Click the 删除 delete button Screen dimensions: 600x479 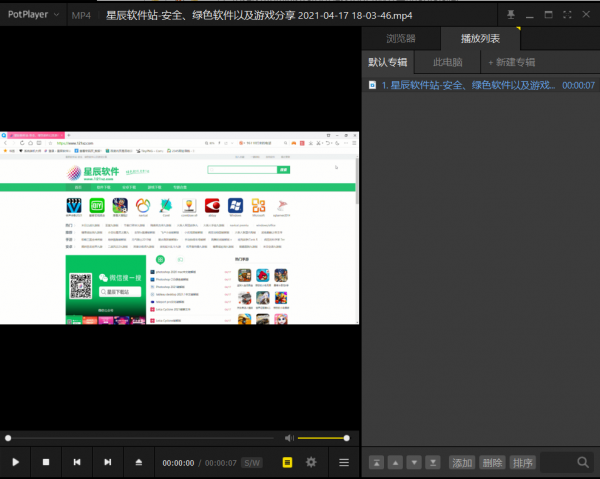coord(492,463)
